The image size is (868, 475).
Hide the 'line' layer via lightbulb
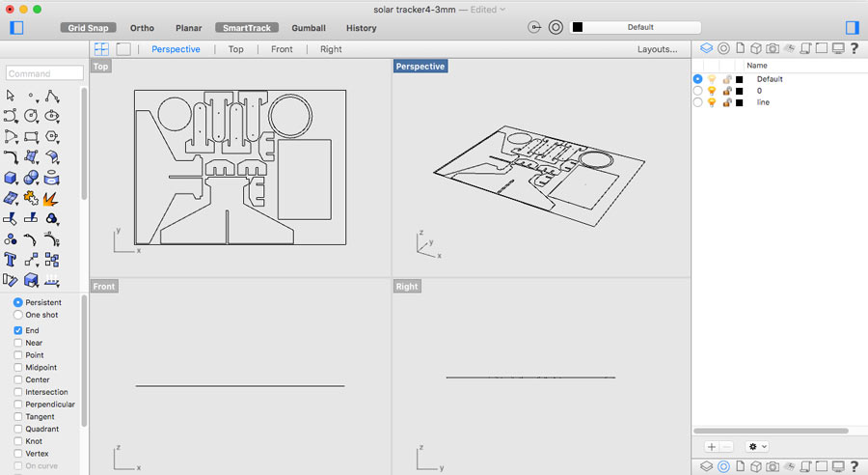pyautogui.click(x=712, y=102)
